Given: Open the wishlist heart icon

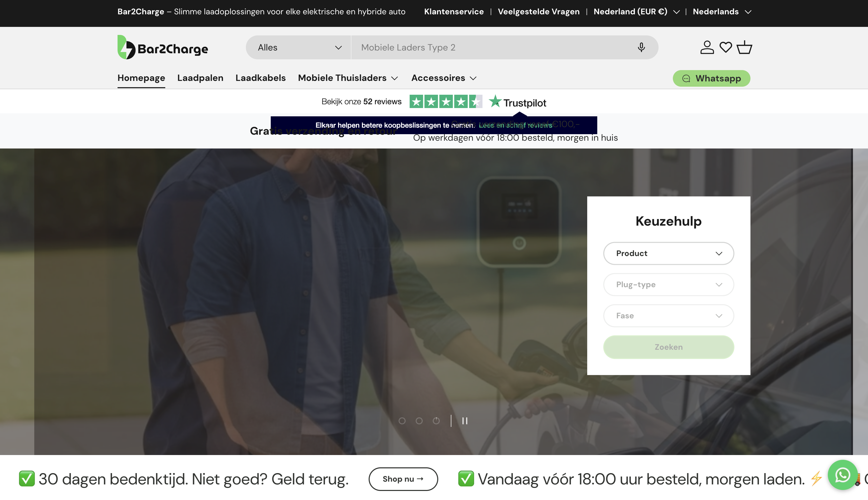Looking at the screenshot, I should pyautogui.click(x=726, y=47).
